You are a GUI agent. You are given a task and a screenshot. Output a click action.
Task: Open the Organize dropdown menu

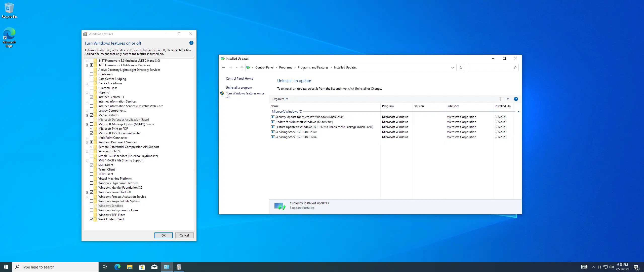(280, 99)
